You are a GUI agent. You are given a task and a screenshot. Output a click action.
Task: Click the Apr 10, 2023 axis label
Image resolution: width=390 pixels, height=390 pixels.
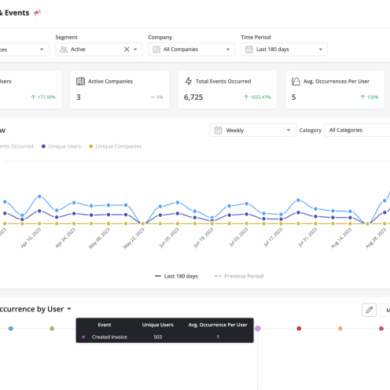[x=31, y=238]
